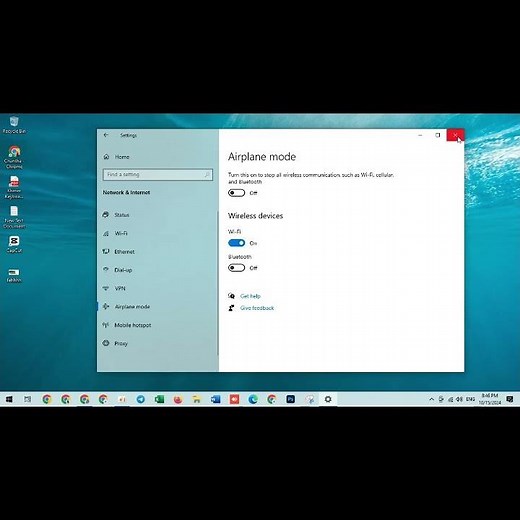Minimize the Settings window
This screenshot has width=520, height=520.
420,135
